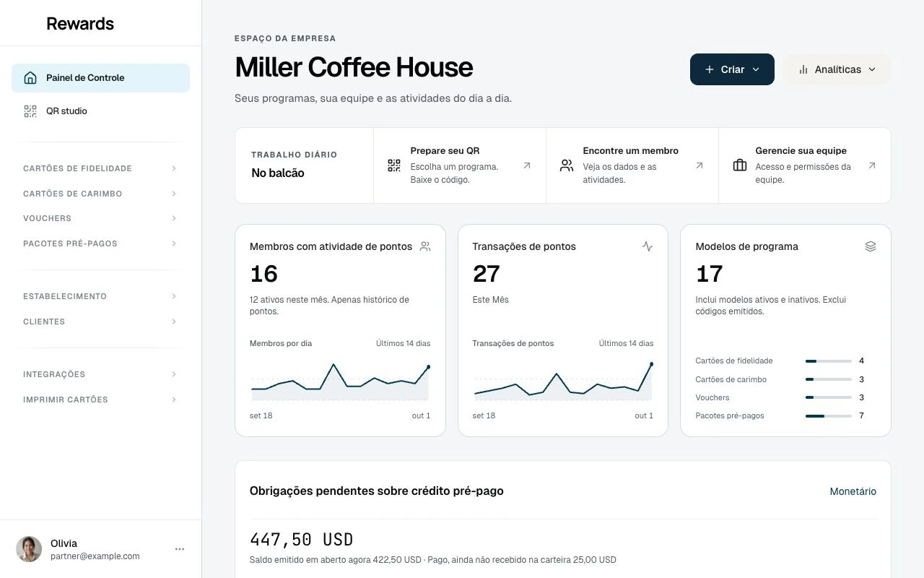Open arrow icon on Encontre um membro card

point(699,165)
